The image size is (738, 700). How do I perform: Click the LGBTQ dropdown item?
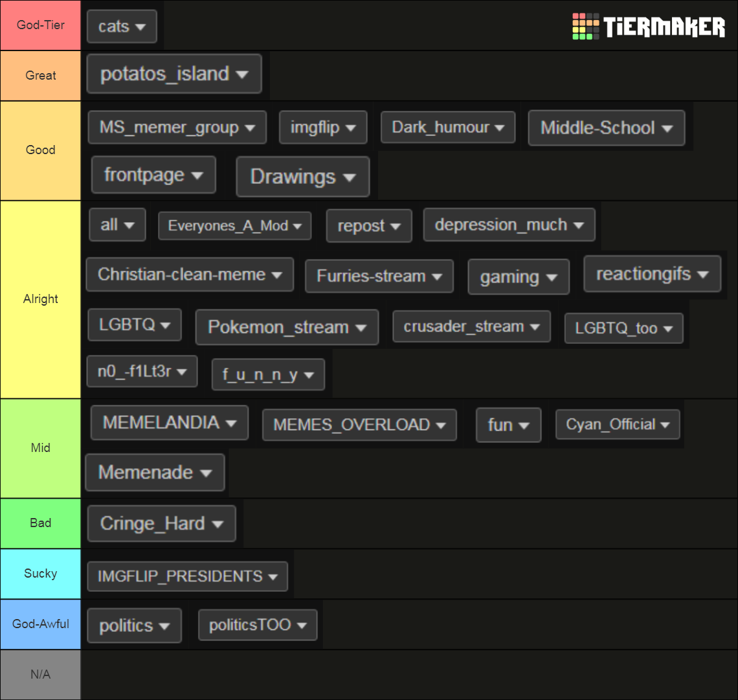[x=135, y=324]
